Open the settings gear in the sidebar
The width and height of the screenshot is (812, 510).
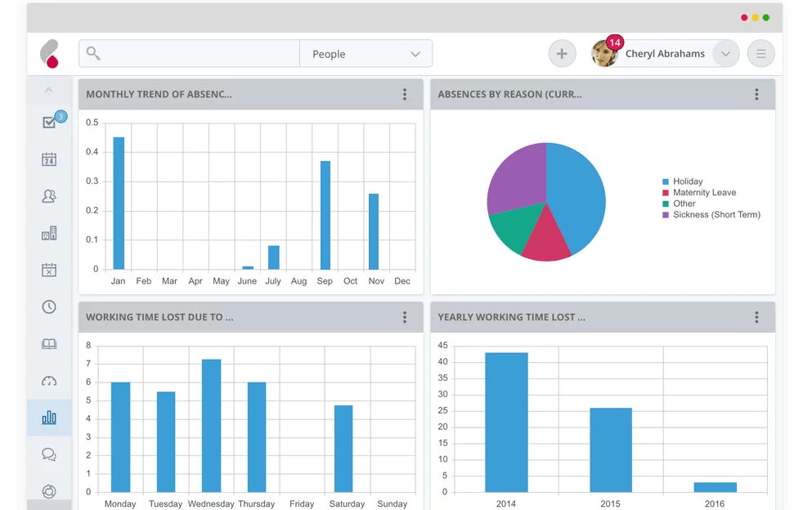click(49, 491)
